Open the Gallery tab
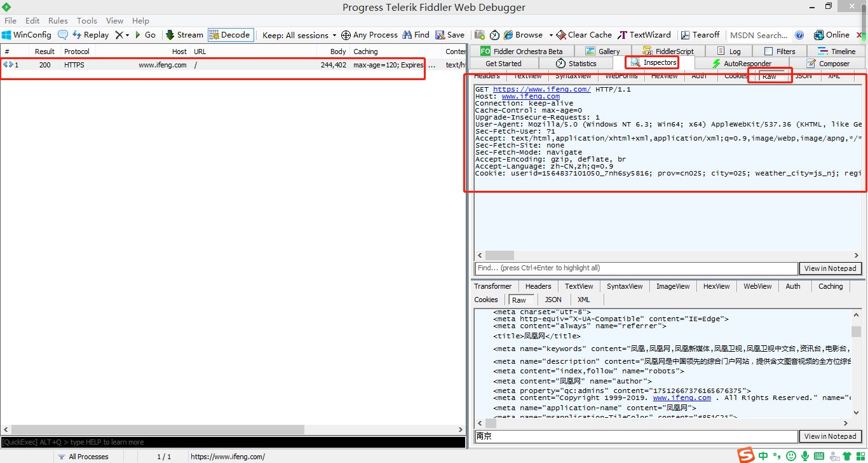Image resolution: width=868 pixels, height=463 pixels. 602,52
